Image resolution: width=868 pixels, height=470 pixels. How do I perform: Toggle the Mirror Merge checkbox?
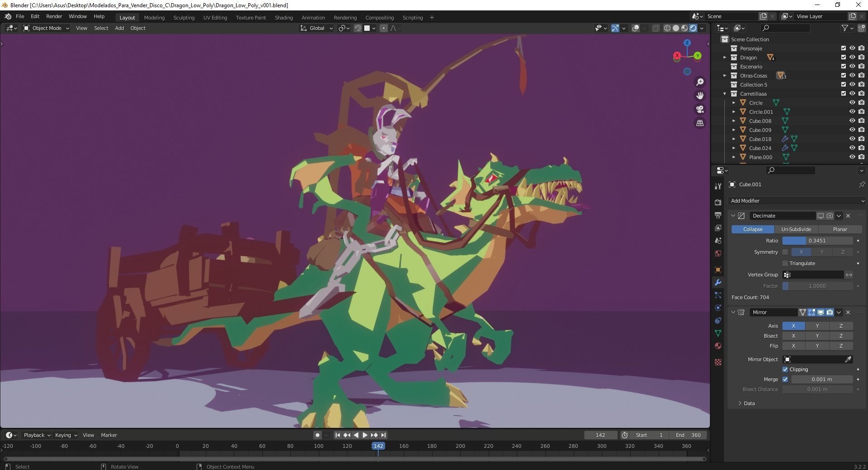pos(785,379)
